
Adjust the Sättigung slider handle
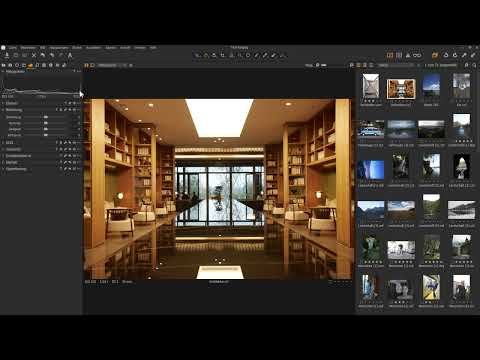46,135
